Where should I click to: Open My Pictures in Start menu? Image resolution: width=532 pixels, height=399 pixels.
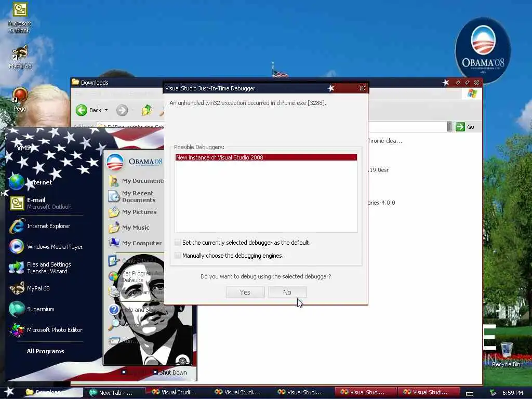pos(132,212)
